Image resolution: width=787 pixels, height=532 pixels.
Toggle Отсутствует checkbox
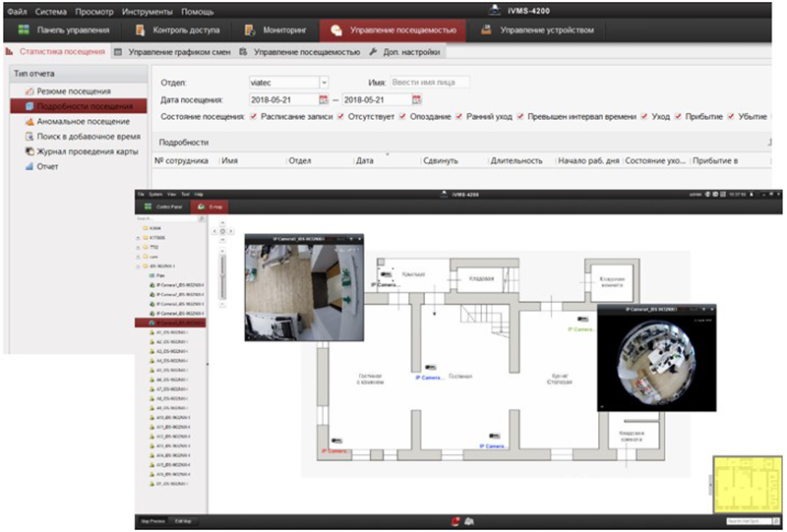point(340,116)
